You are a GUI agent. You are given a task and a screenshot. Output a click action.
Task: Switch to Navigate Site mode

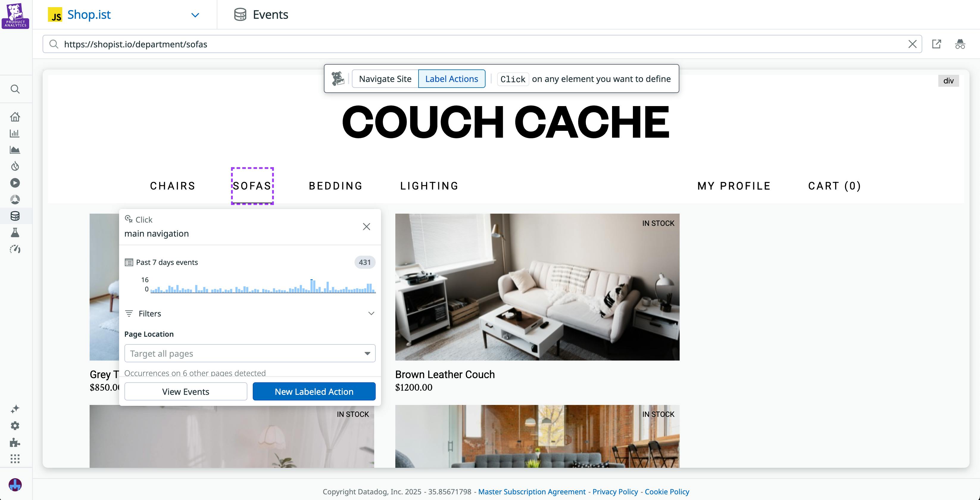pyautogui.click(x=386, y=78)
